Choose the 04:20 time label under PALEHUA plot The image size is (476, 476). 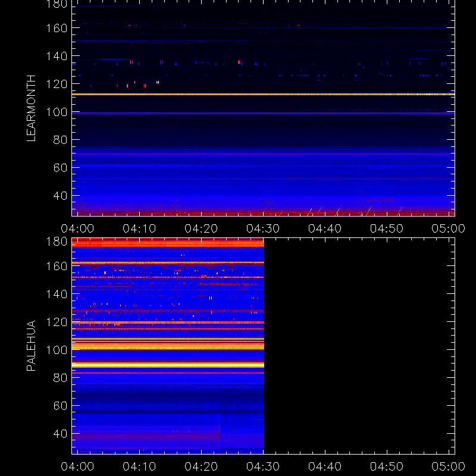click(201, 466)
